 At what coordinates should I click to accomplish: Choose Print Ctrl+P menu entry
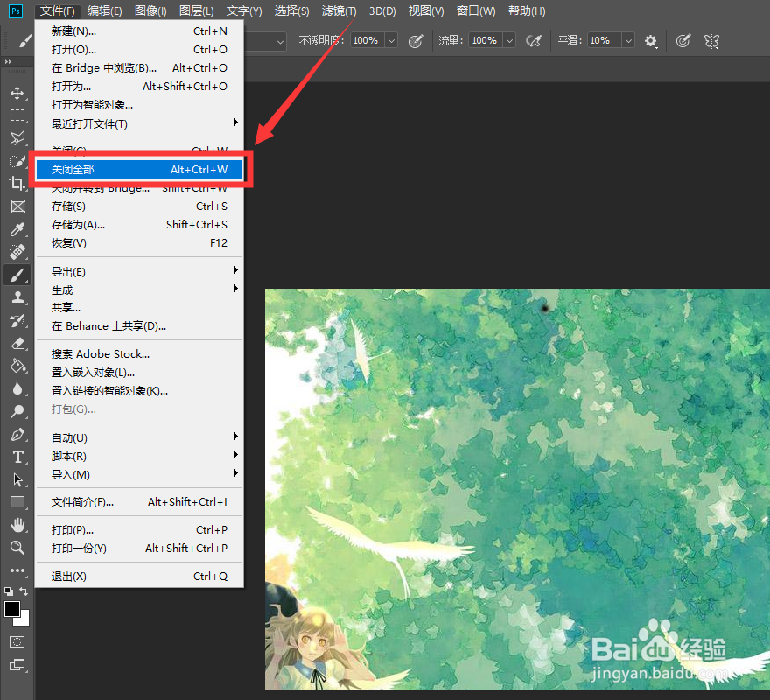point(139,530)
